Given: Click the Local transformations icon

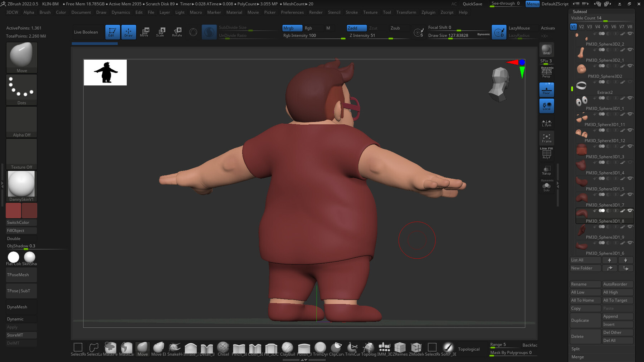Looking at the screenshot, I should (546, 106).
